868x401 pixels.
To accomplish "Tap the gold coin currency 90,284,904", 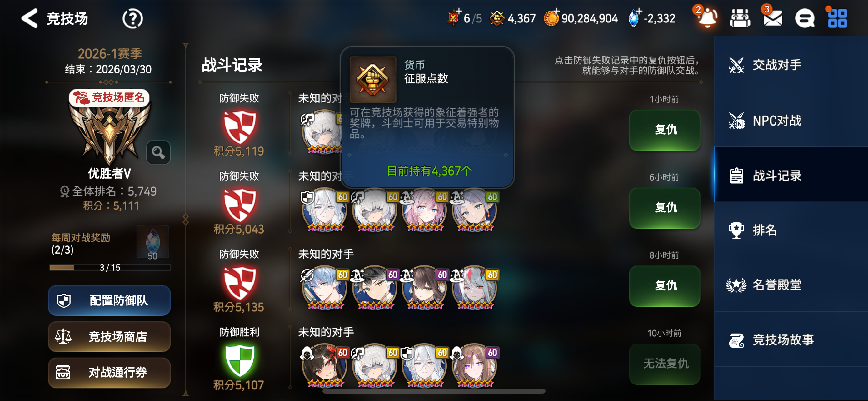I will click(581, 18).
